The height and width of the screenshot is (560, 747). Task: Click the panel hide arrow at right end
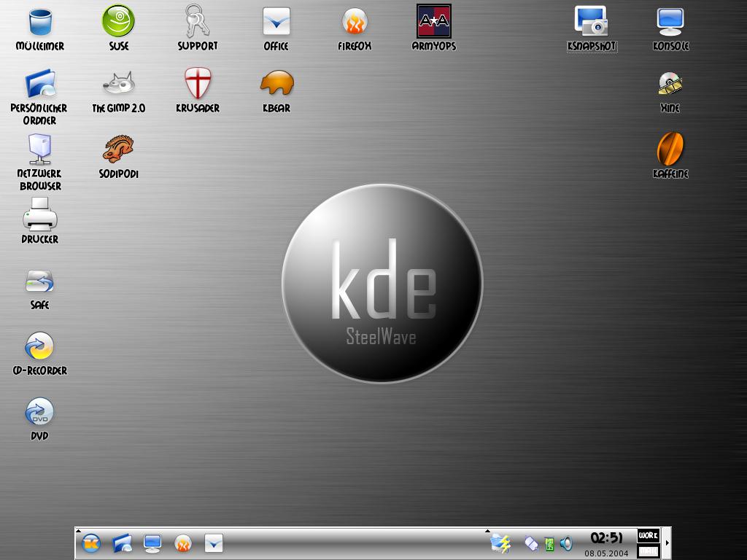click(667, 542)
